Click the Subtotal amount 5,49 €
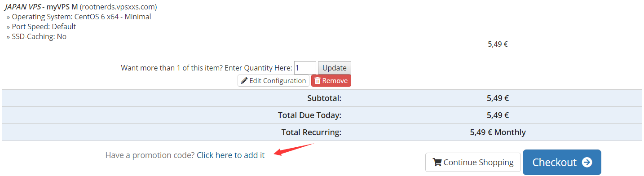 coord(498,98)
